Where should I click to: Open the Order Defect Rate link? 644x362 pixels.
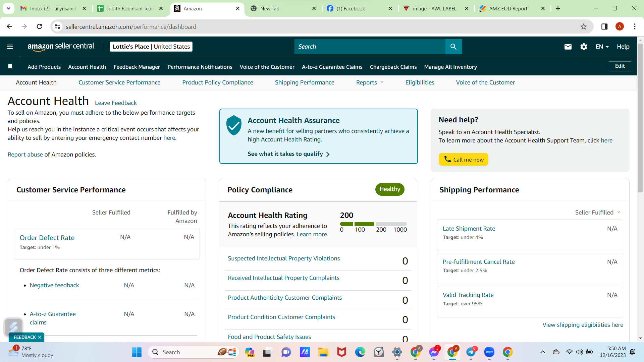pos(47,238)
